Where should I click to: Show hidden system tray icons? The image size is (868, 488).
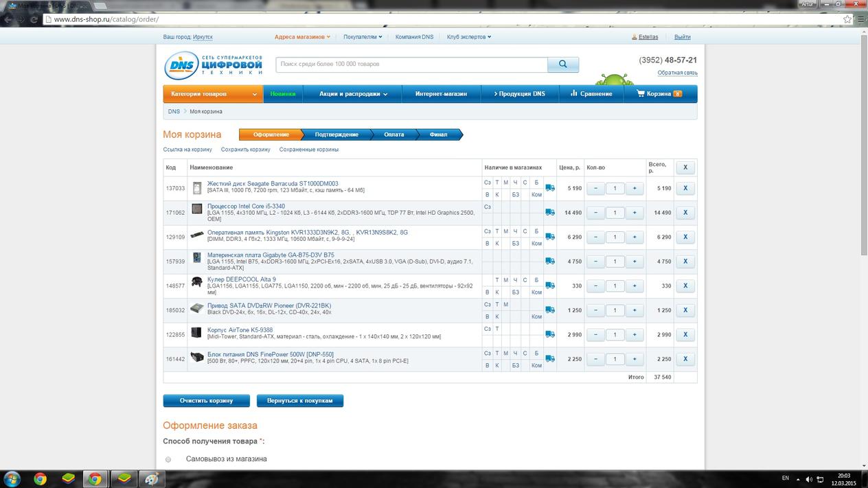pos(798,479)
